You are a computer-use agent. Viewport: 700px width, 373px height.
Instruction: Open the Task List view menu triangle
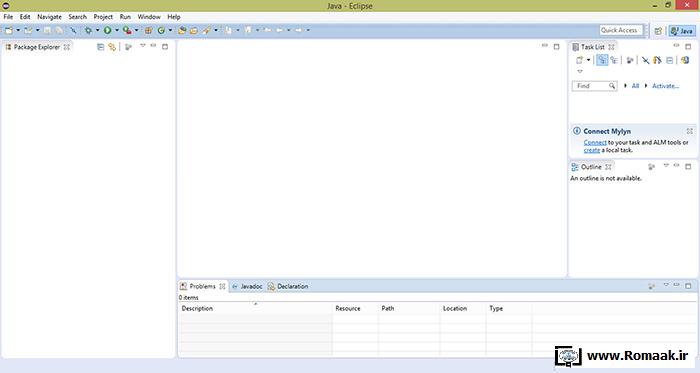coord(580,71)
